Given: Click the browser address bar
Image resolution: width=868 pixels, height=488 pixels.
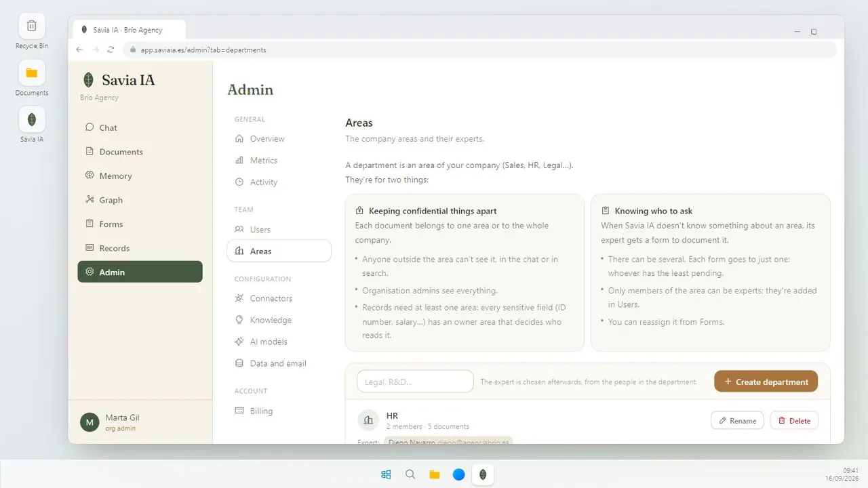Looking at the screenshot, I should coord(479,49).
